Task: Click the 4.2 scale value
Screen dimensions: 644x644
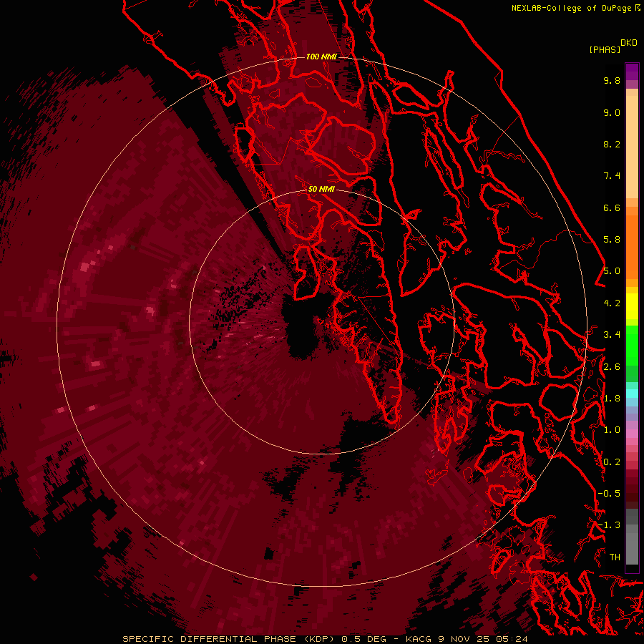Action: point(612,303)
